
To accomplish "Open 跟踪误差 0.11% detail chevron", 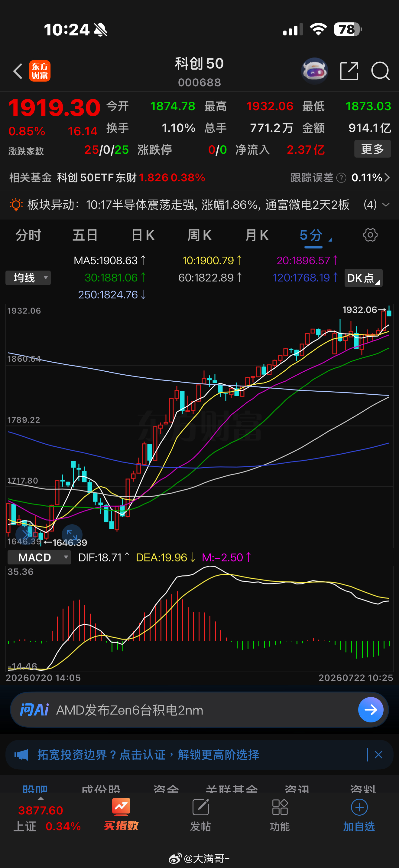I will click(x=387, y=178).
